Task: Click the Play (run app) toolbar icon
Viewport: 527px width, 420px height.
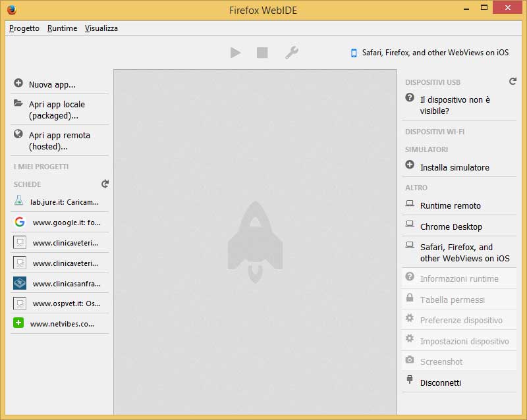Action: 235,53
